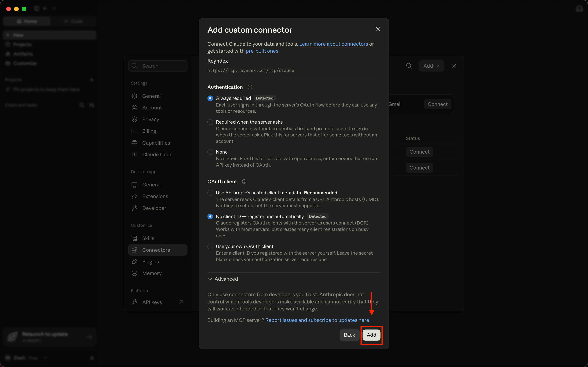Screen dimensions: 588x367
Task: Click the connectors search magnifier icon
Action: [x=409, y=66]
